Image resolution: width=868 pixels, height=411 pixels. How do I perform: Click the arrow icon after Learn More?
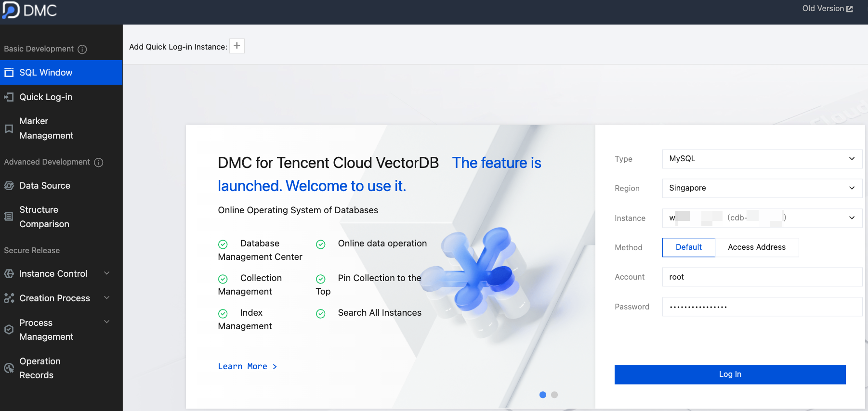(275, 367)
